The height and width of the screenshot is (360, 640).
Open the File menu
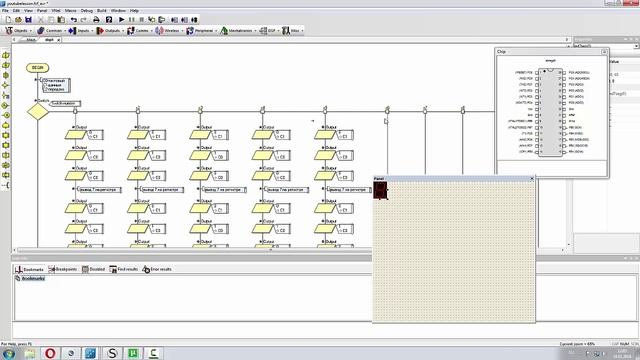tap(5, 10)
